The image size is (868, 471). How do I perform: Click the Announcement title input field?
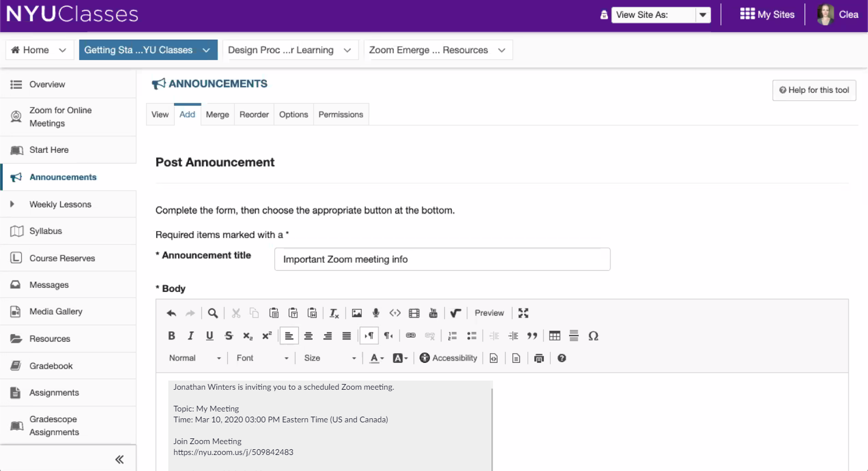[x=442, y=259]
